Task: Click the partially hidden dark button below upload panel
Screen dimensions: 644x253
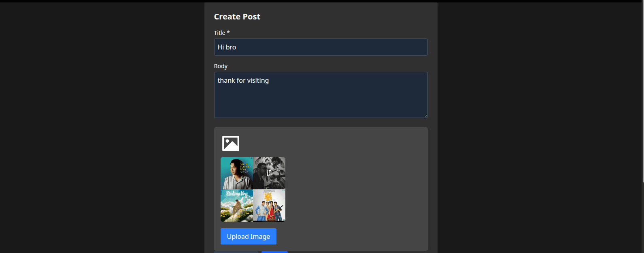Action: coord(236,252)
